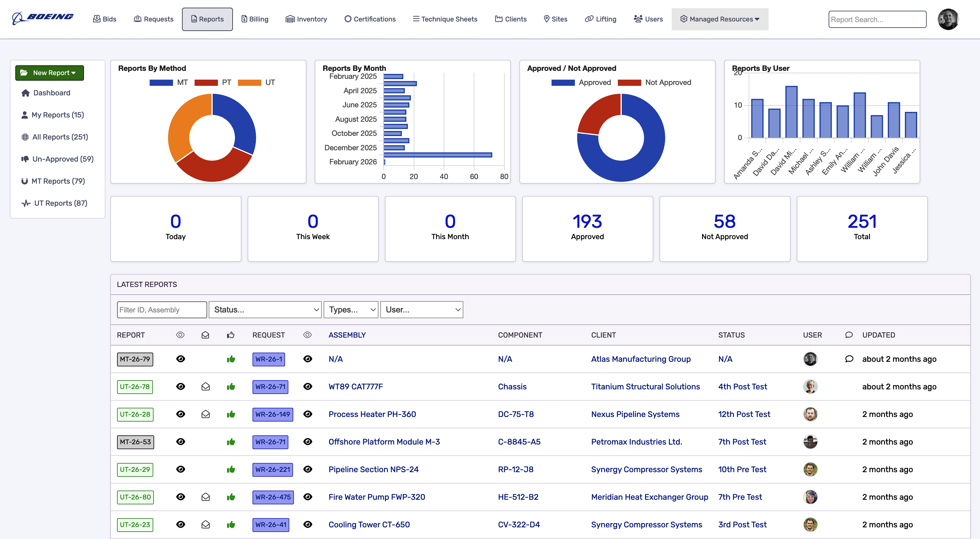Expand the Status filter dropdown
Screen dimensions: 980x539
265,310
